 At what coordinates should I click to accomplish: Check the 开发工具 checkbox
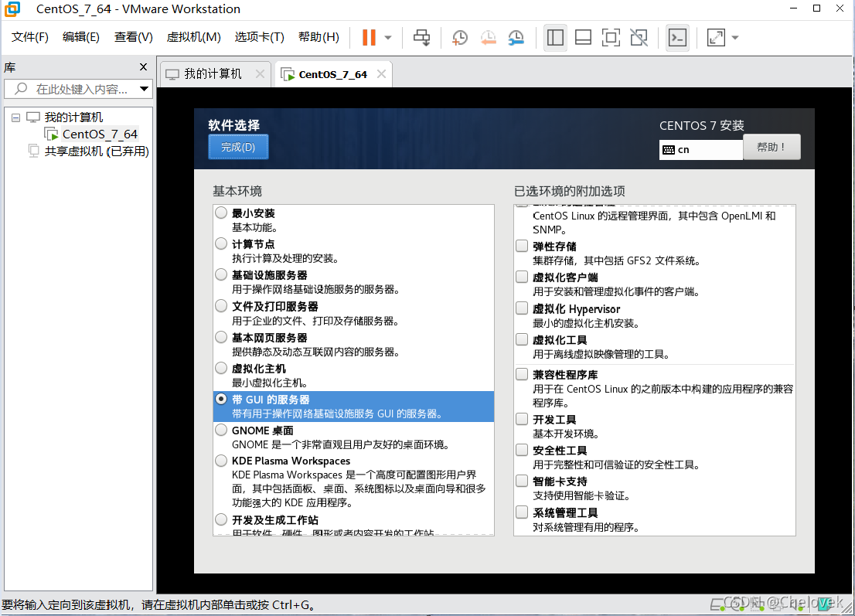(522, 419)
